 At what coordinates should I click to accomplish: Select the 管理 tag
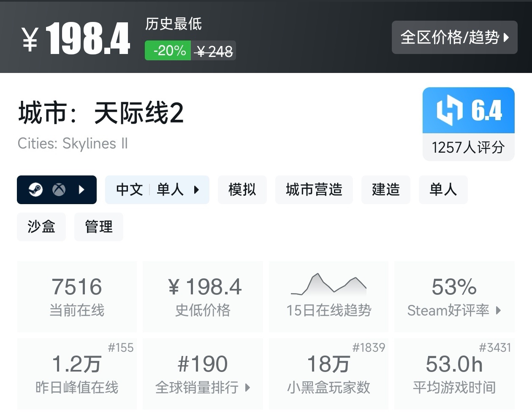tap(99, 227)
